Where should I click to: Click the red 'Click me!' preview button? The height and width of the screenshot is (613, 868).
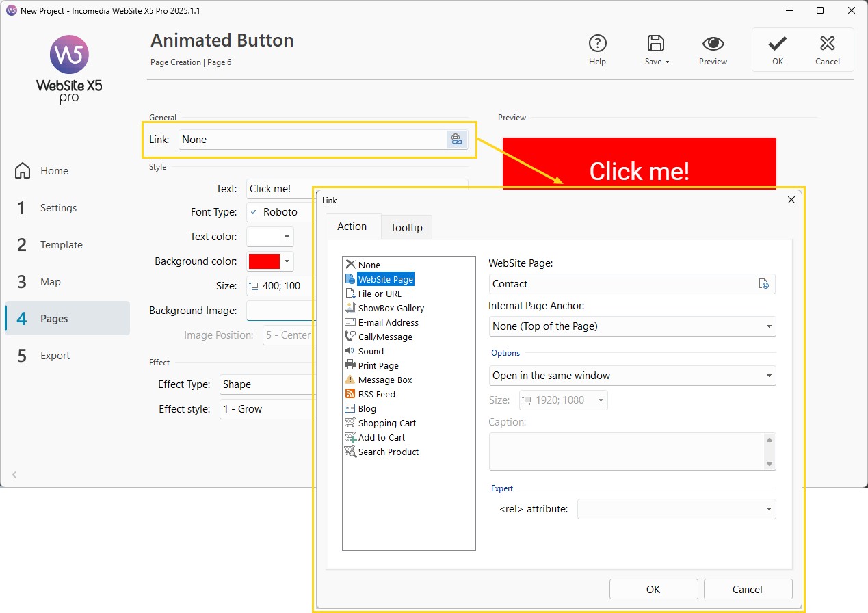point(639,163)
